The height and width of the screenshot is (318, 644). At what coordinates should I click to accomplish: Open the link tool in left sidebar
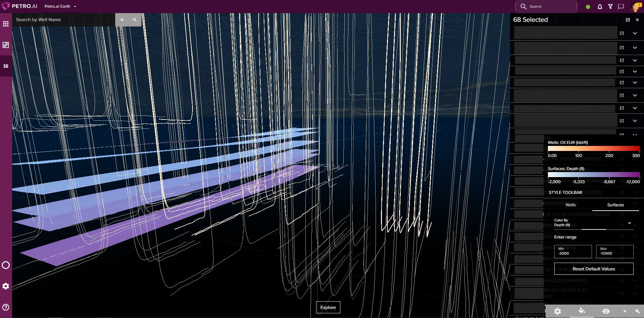(6, 45)
